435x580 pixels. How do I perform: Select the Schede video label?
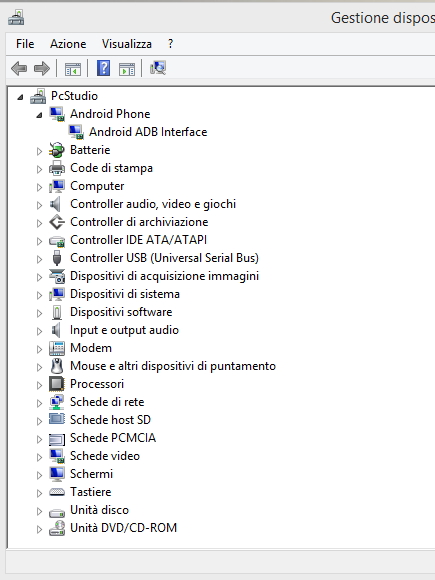(105, 456)
